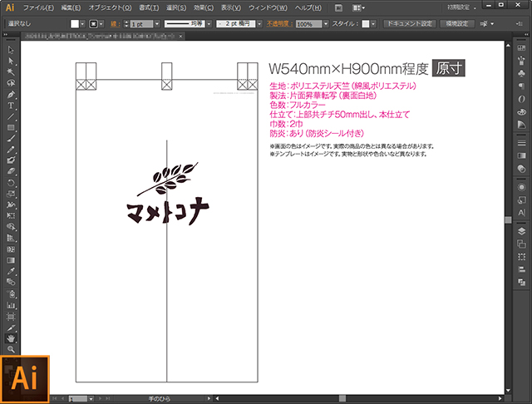Open the fill color dropdown
The height and width of the screenshot is (404, 532).
(82, 24)
